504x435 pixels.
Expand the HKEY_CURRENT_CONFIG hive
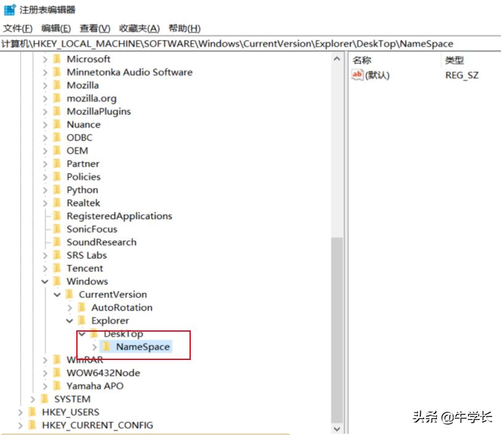(x=21, y=425)
